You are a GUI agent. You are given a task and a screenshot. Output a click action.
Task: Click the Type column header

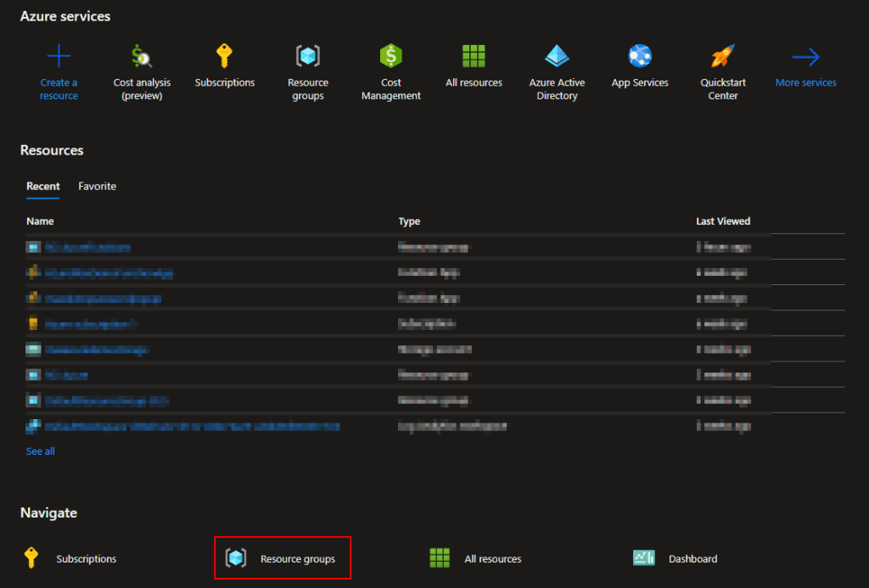(x=409, y=221)
